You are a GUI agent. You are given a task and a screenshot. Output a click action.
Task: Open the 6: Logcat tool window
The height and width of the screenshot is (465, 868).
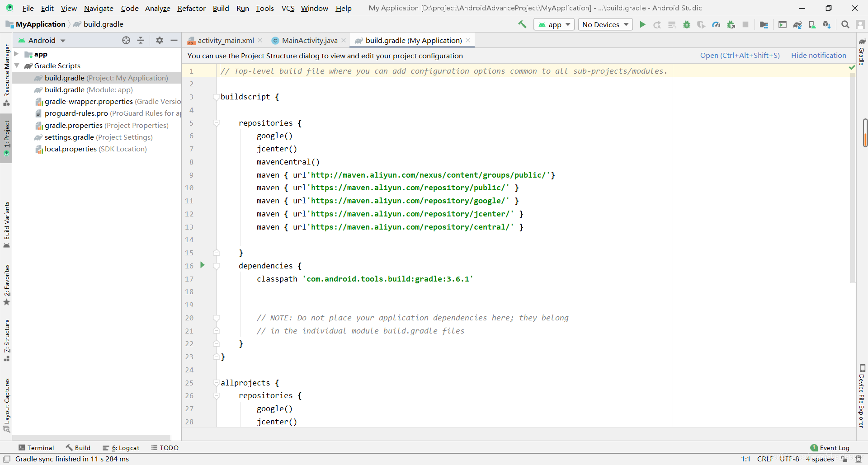point(121,447)
